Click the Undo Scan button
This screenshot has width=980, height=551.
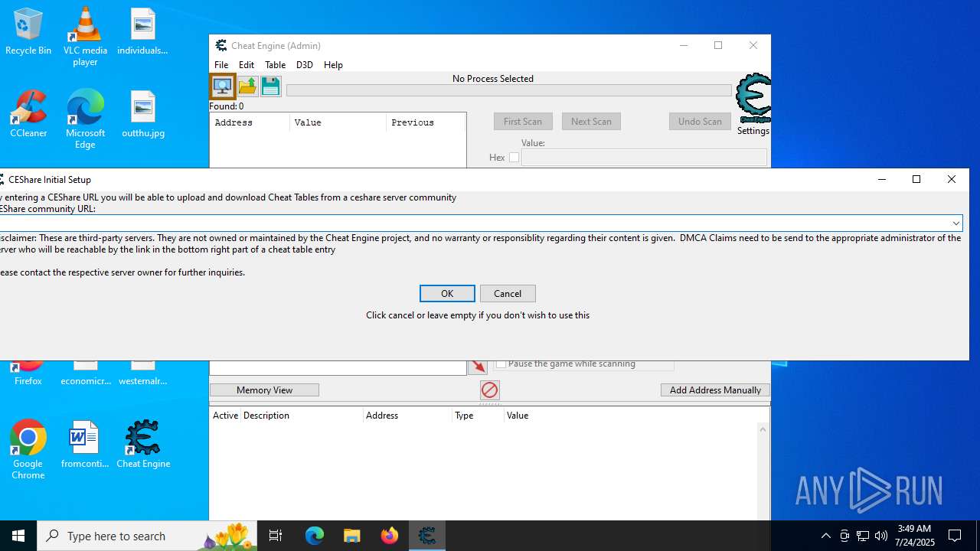click(700, 122)
